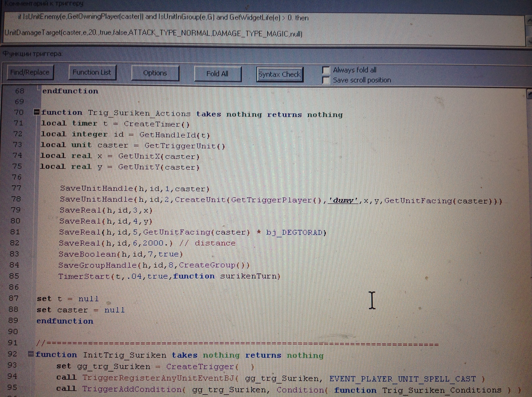Screen dimensions: 532x397
Task: Click the '//====' separator comment line
Action: (237, 344)
